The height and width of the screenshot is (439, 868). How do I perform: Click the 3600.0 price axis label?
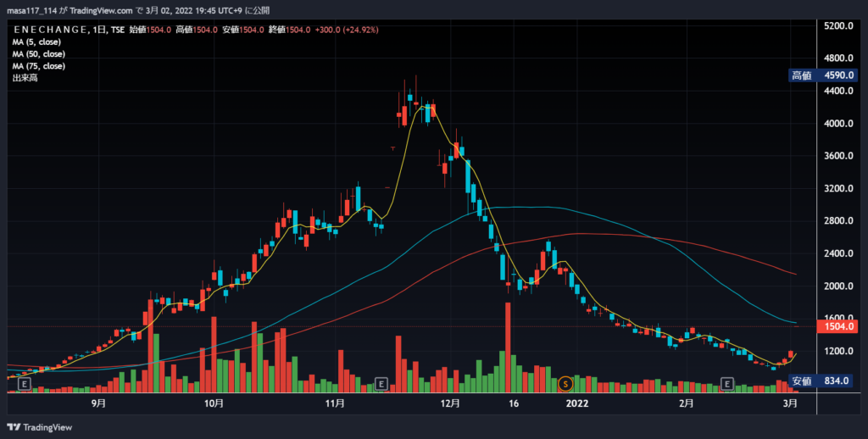click(838, 156)
